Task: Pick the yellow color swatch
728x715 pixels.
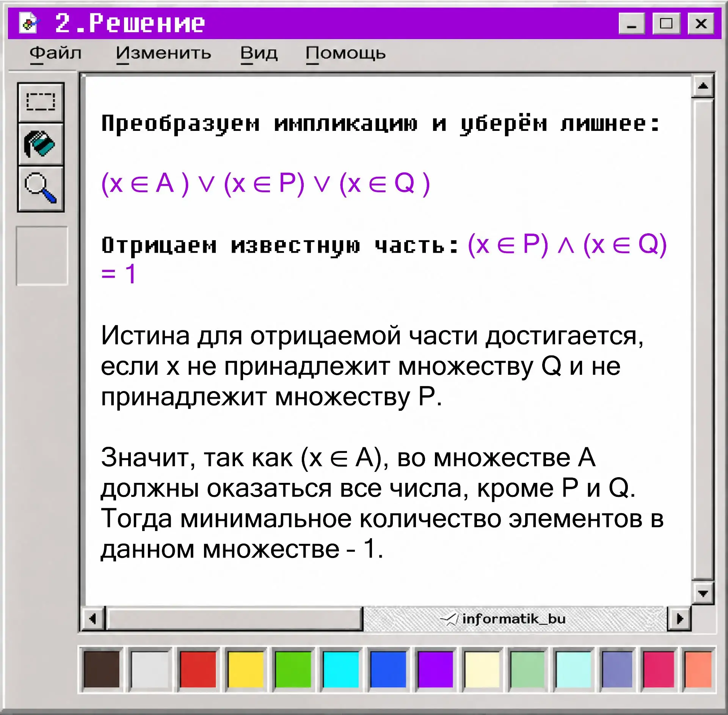Action: (x=245, y=669)
